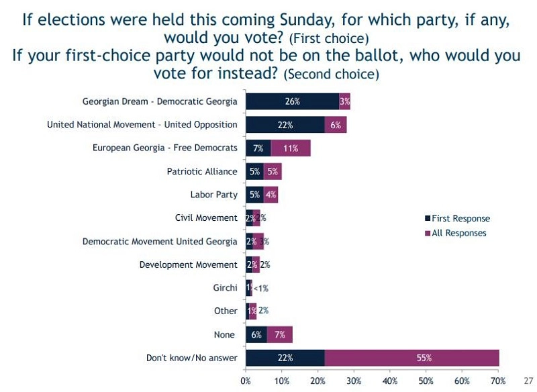Click the 50% x-axis tick label
The image size is (537, 392).
click(x=426, y=381)
